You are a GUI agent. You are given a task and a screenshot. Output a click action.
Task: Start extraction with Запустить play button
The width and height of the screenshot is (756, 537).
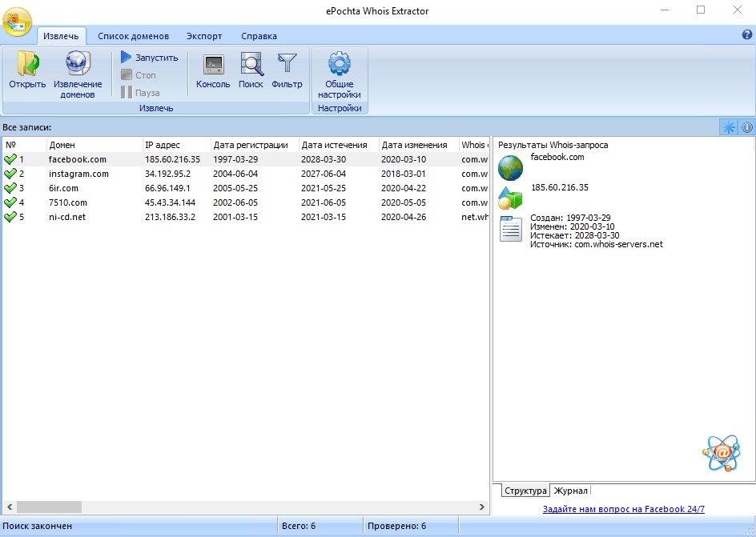pyautogui.click(x=126, y=57)
